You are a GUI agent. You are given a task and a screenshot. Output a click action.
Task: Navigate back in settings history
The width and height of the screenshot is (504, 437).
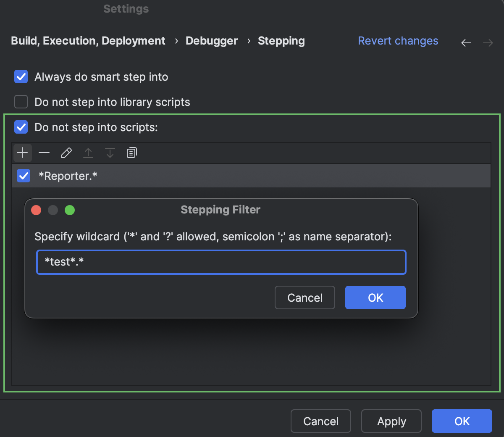pyautogui.click(x=466, y=42)
